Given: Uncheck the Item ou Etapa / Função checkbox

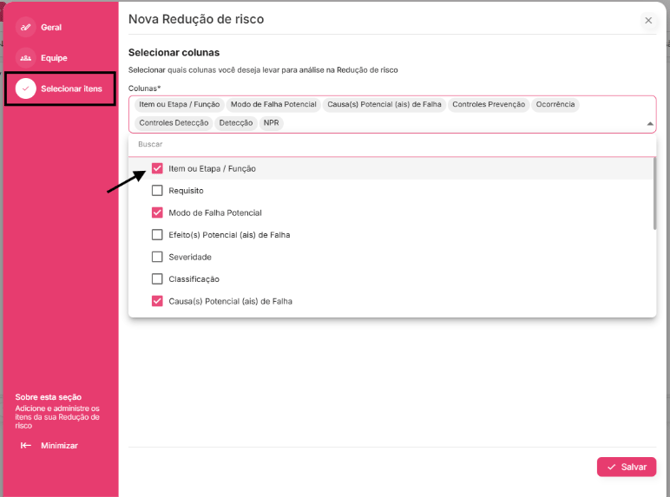Looking at the screenshot, I should (157, 169).
